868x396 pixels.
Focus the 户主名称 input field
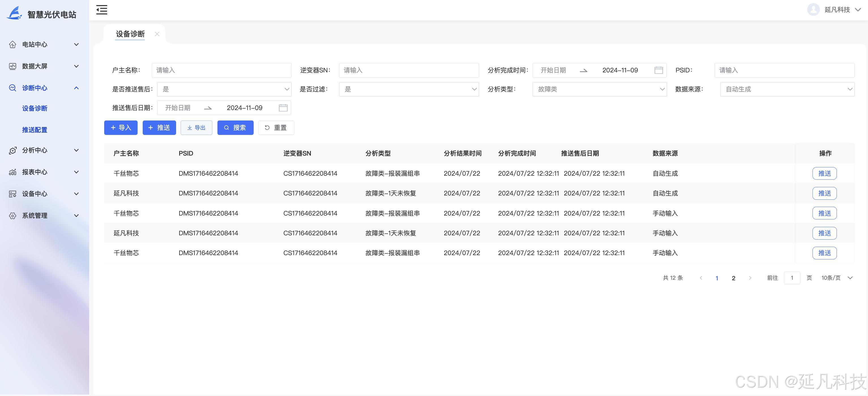(x=221, y=70)
